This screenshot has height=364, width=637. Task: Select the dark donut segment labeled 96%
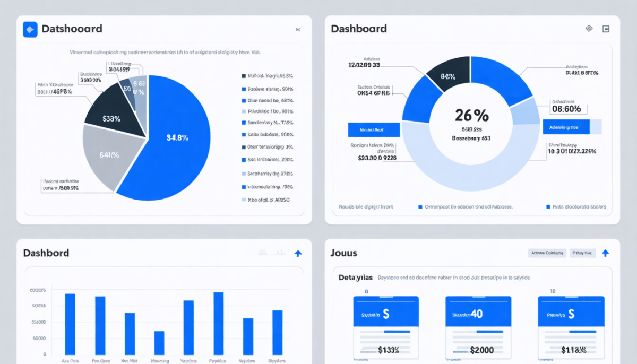450,73
